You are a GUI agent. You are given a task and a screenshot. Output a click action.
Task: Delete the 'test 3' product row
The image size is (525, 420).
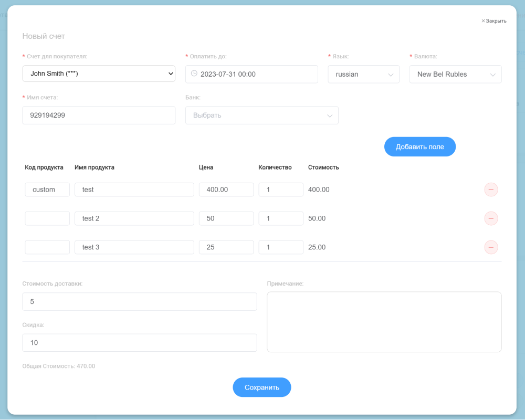(491, 247)
